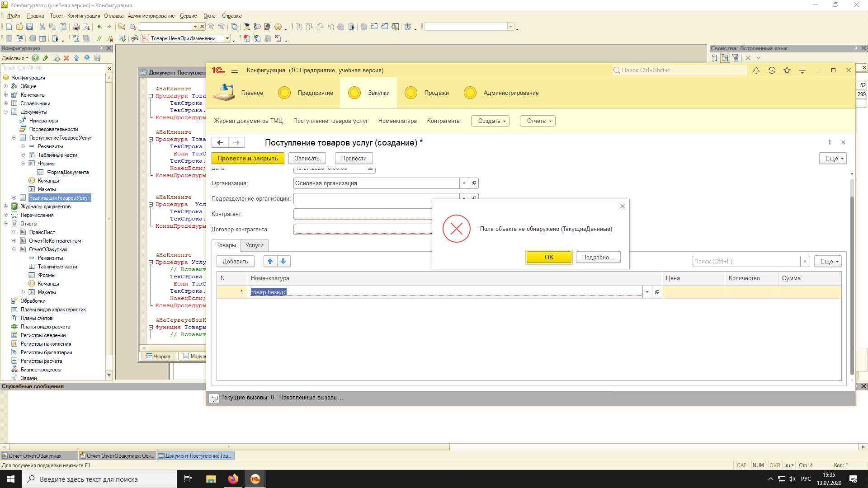Expand the Справочники tree node

pyautogui.click(x=6, y=103)
